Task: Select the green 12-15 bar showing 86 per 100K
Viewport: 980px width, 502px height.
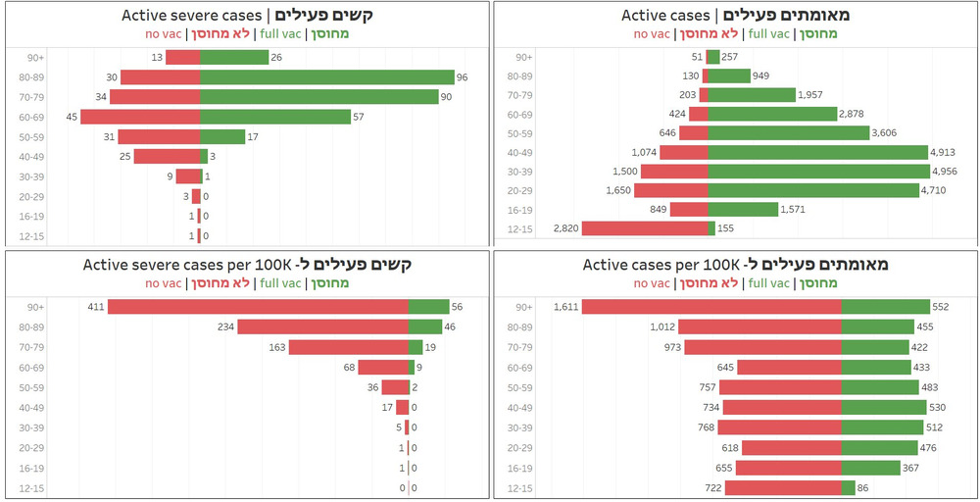Action: pos(848,487)
